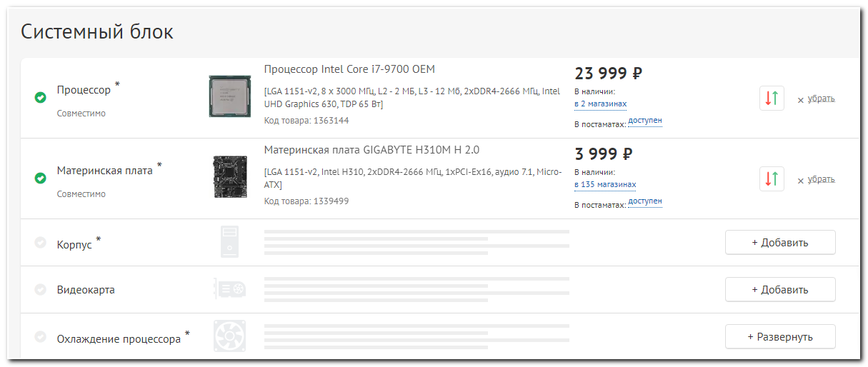Add a video card with Видеокарта Добавить button
This screenshot has height=367, width=868.
(780, 289)
